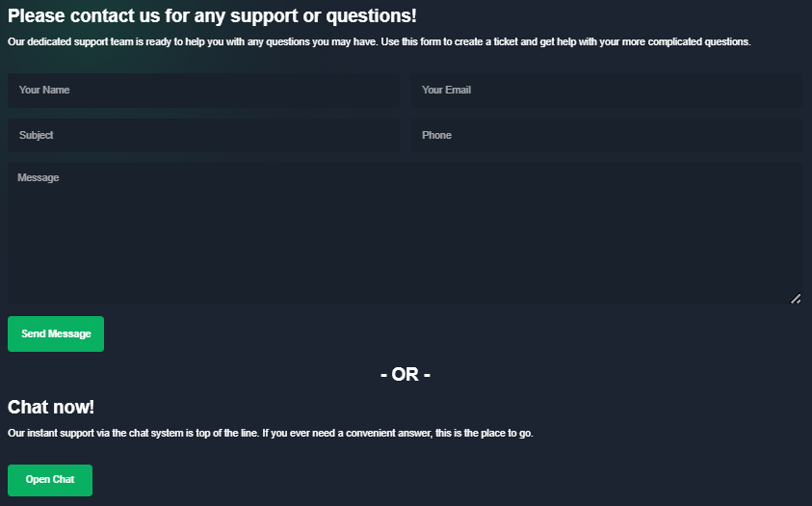Viewport: 812px width, 506px height.
Task: Click the 'Chat now!' heading
Action: [x=51, y=408]
